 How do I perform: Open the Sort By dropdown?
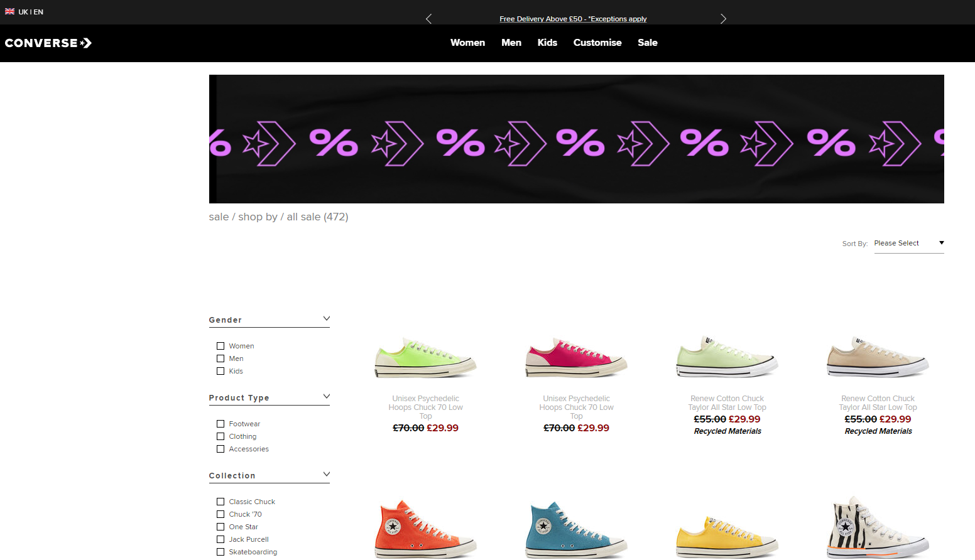click(x=909, y=244)
